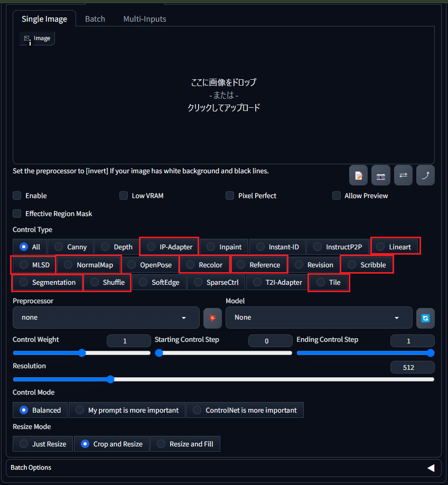Open the Multi-Inputs tab
This screenshot has height=485, width=448.
[x=144, y=19]
